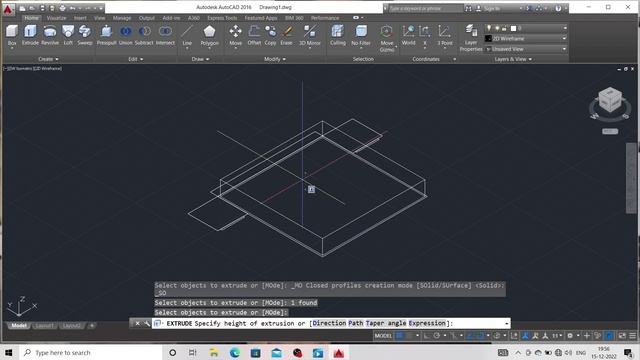Open Layer Properties manager
The width and height of the screenshot is (640, 360).
(471, 38)
